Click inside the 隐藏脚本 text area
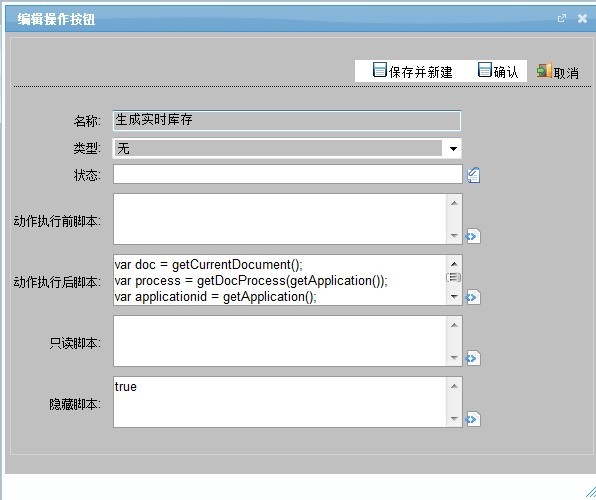This screenshot has width=596, height=500. tap(280, 402)
